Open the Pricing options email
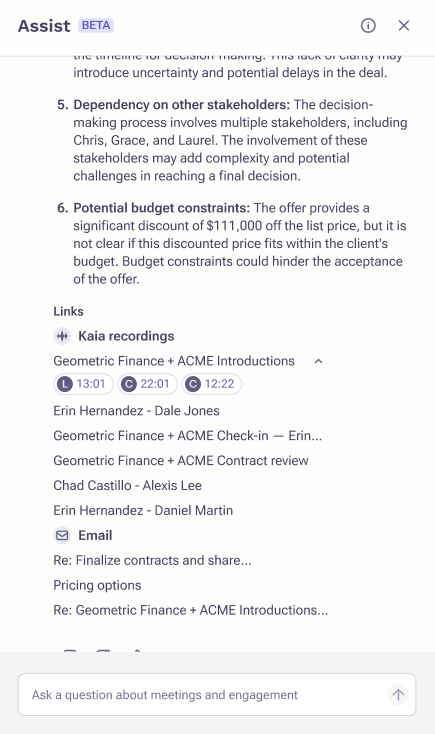 (x=97, y=585)
